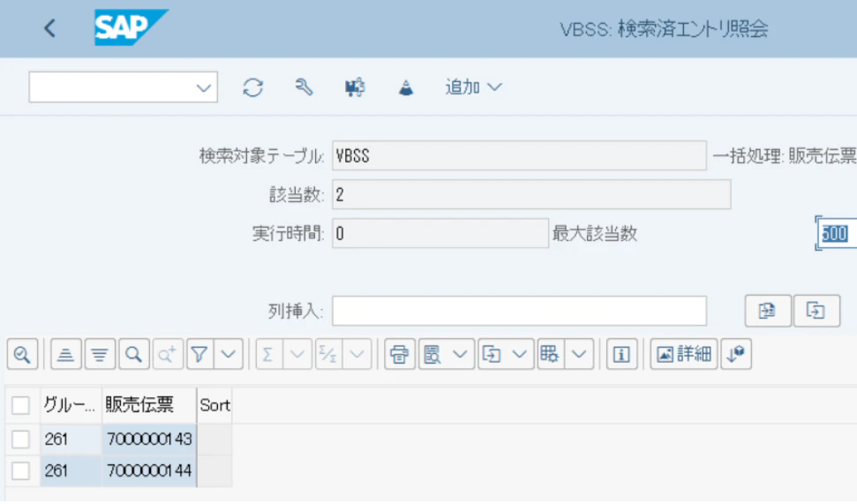Go back with the left arrow

point(49,28)
